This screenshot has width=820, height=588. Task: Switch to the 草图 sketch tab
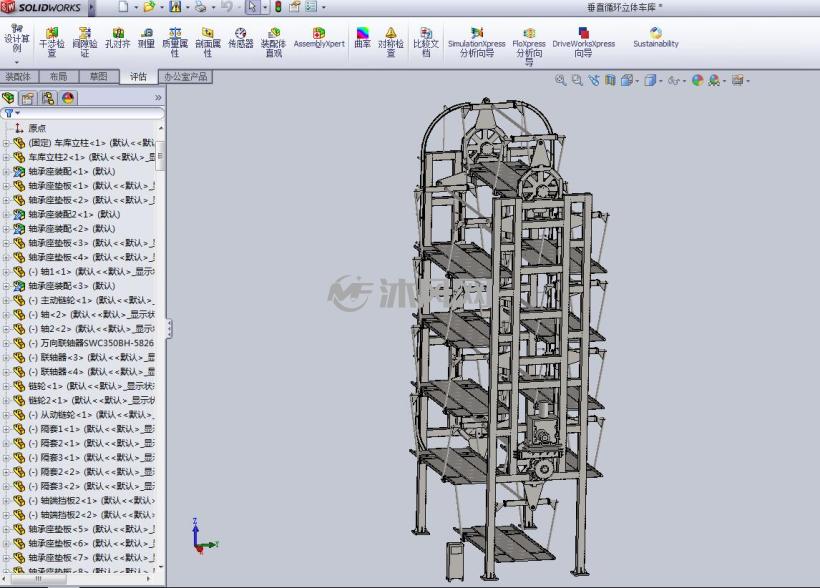(98, 77)
